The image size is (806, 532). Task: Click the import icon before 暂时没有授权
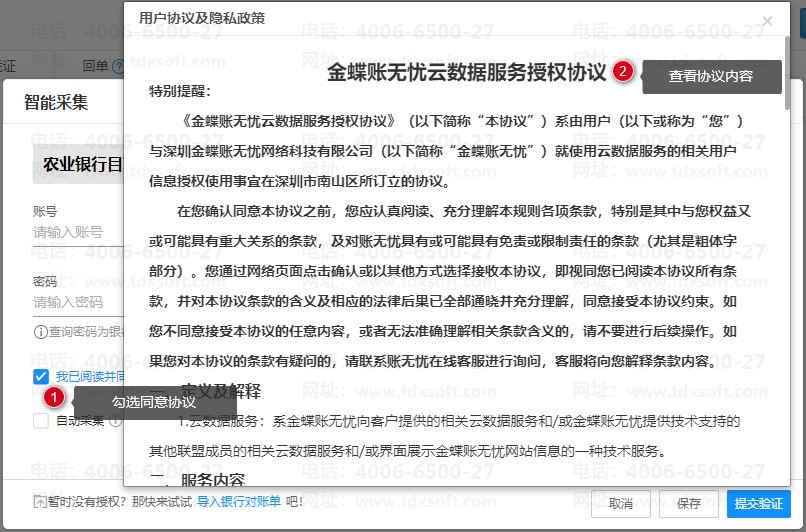(39, 502)
